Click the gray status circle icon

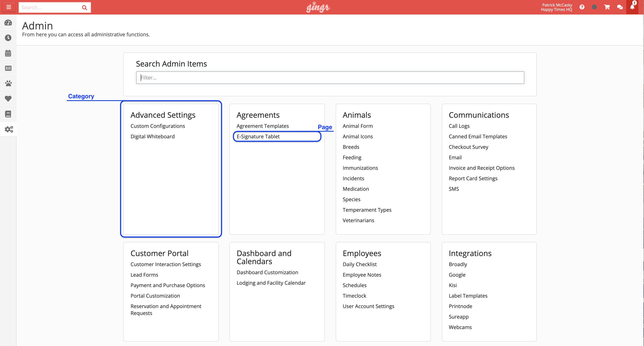coord(594,7)
